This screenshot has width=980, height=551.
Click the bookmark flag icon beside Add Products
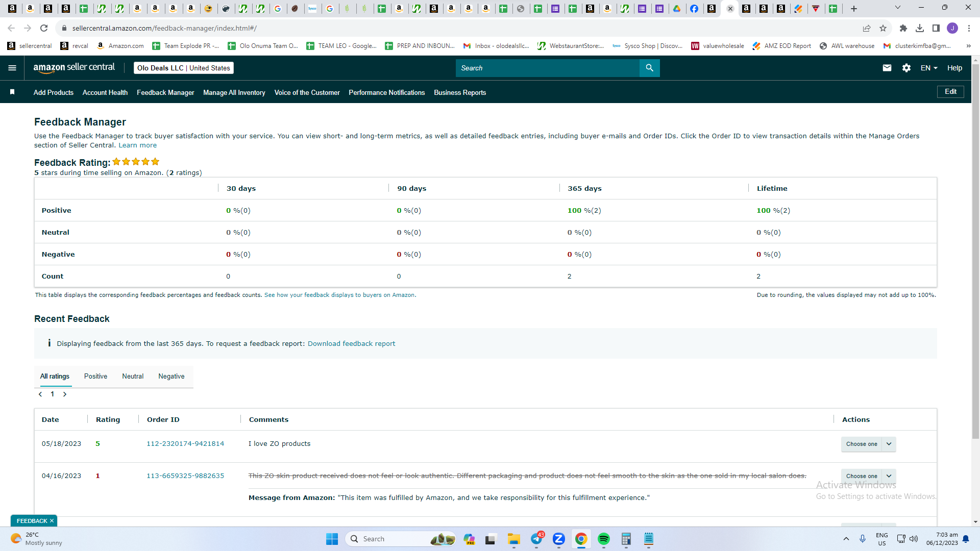12,92
